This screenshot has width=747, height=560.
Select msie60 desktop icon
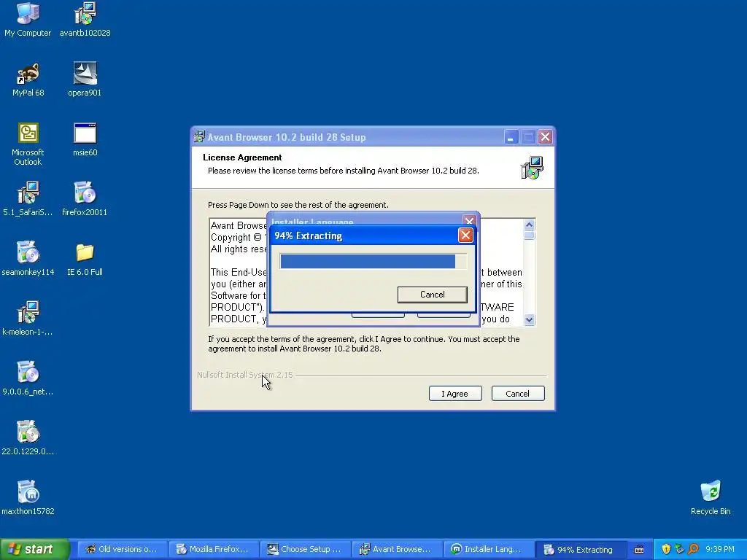(85, 139)
